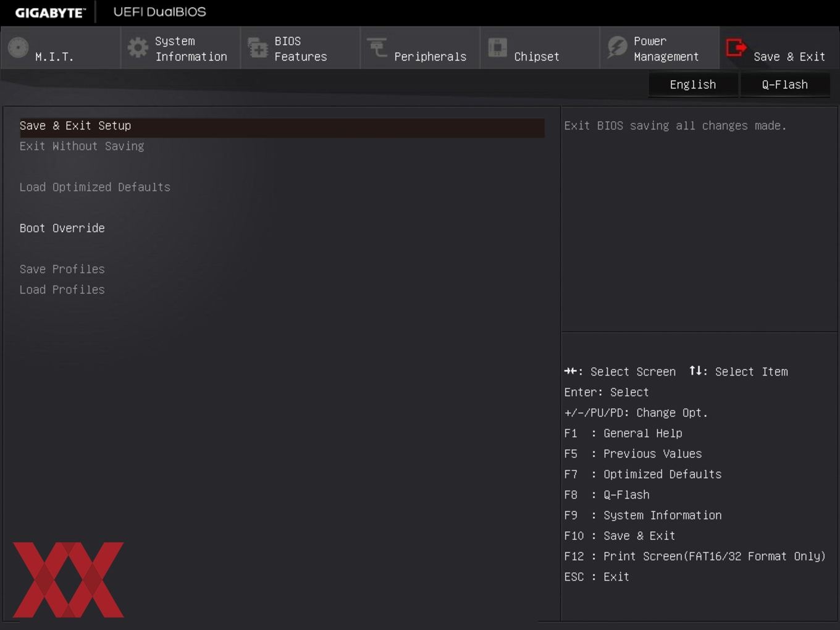Click the 'F9 : System Information' line

(643, 515)
